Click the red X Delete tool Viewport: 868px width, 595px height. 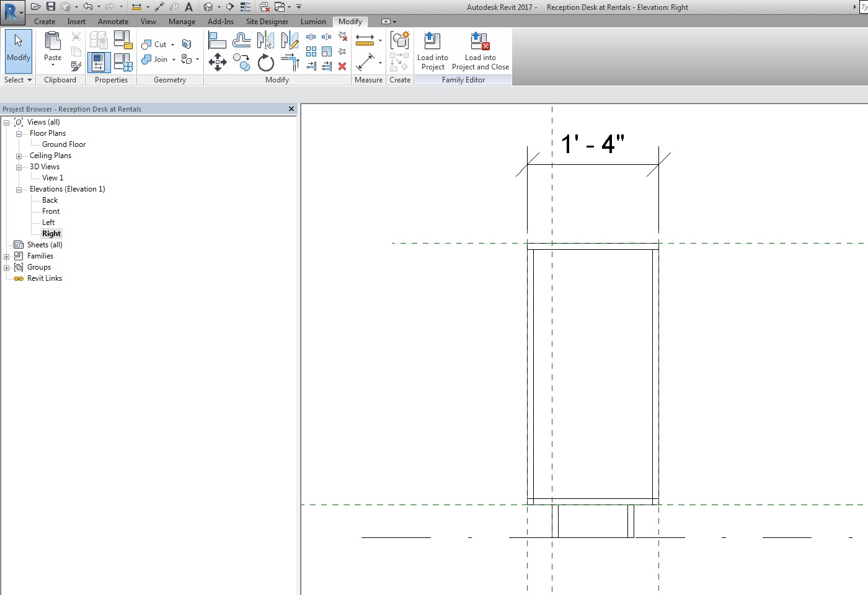point(342,66)
